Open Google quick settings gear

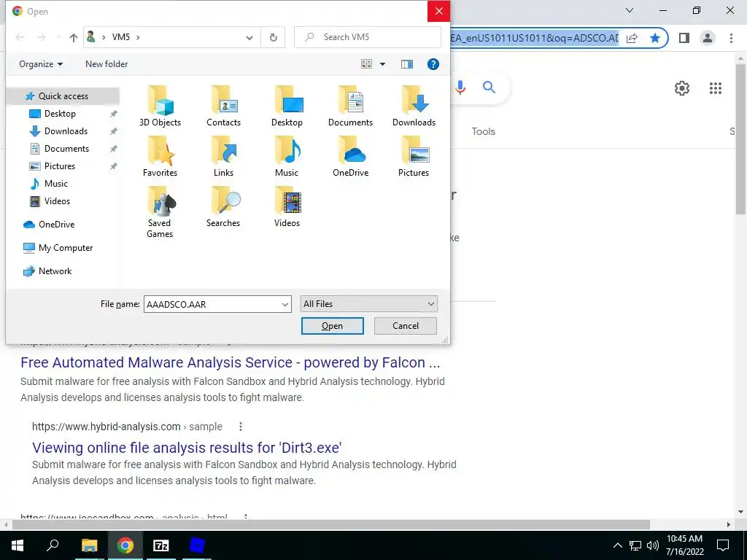682,88
